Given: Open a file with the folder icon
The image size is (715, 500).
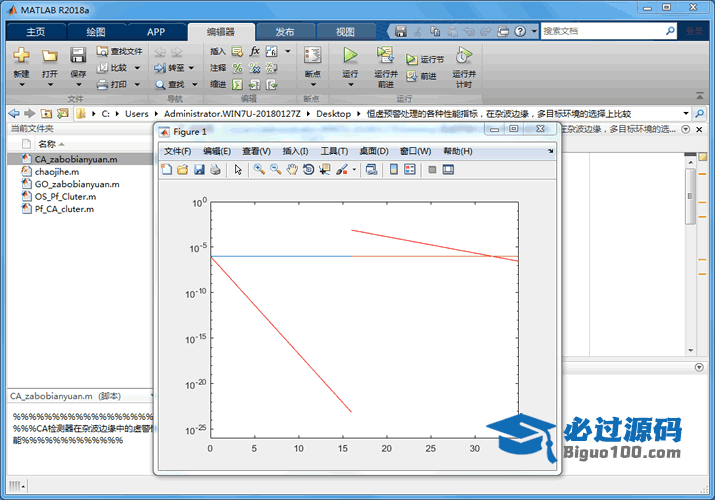Looking at the screenshot, I should pyautogui.click(x=50, y=56).
